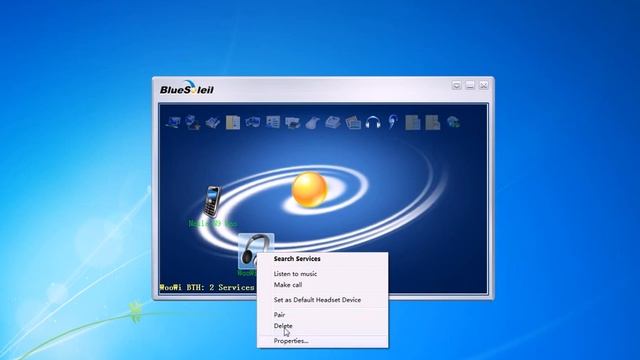Choose Search Services from context menu
The width and height of the screenshot is (640, 360).
[322, 259]
